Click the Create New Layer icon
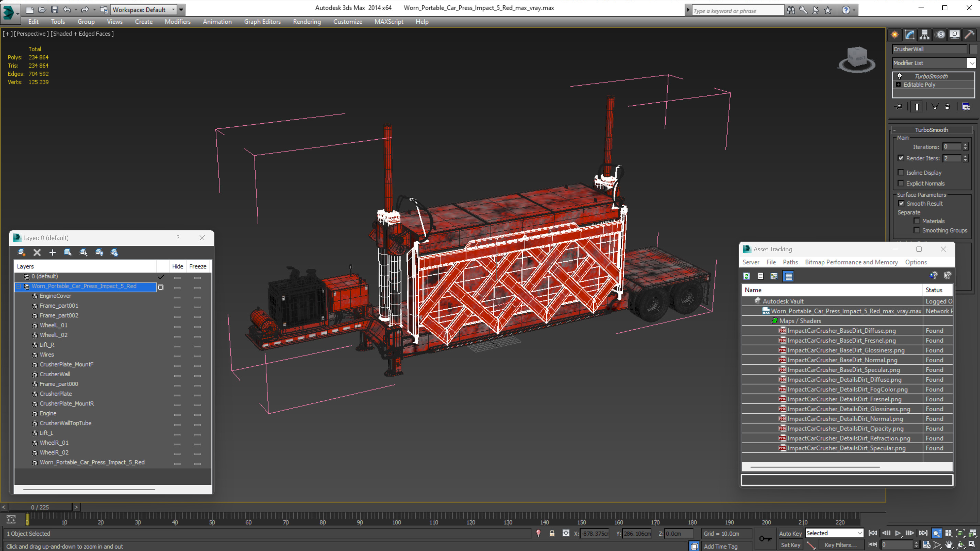 point(21,252)
